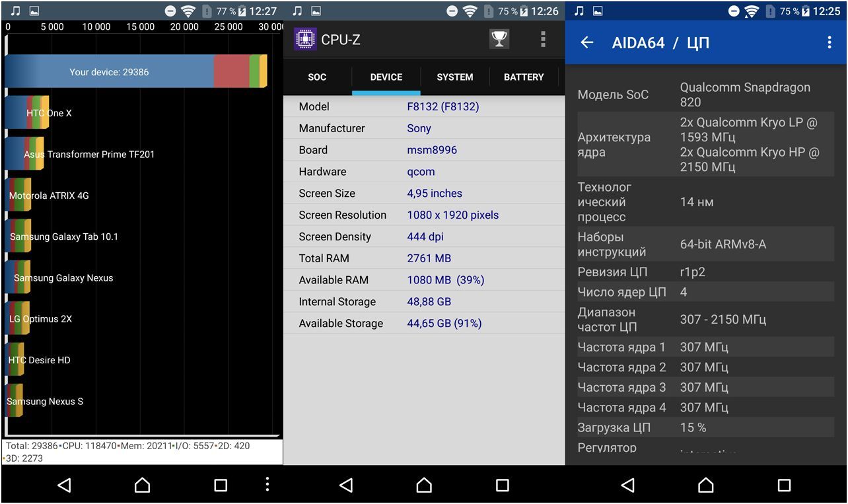Tap the 'Your device: 29386' score bar
The width and height of the screenshot is (848, 504).
pos(135,71)
